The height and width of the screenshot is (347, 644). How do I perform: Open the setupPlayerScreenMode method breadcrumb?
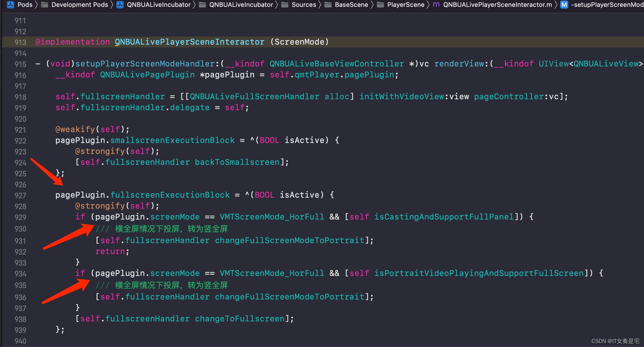607,5
